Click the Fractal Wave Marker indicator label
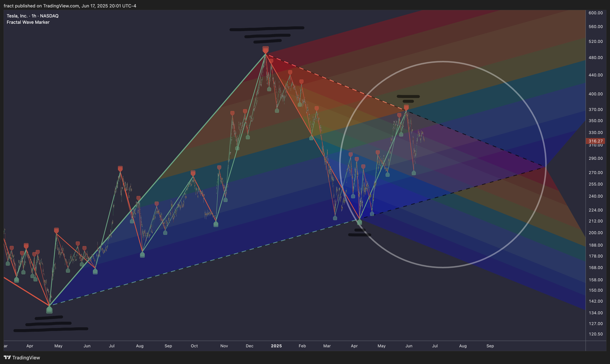 (x=28, y=22)
